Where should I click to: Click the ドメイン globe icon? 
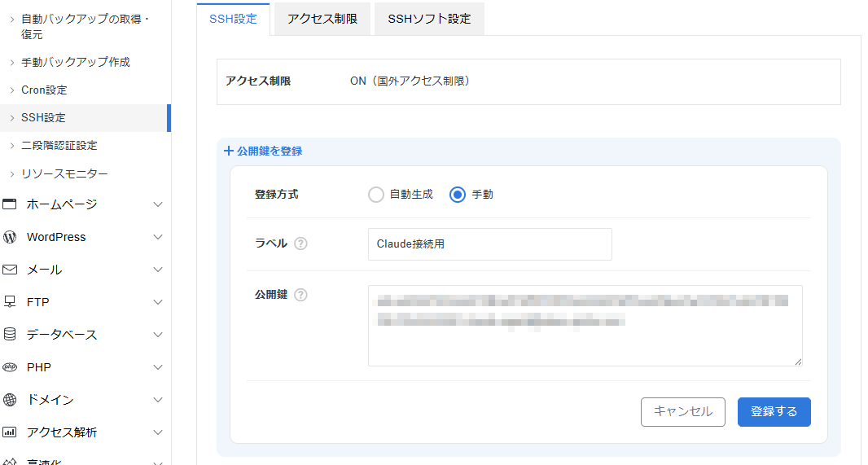coord(10,400)
